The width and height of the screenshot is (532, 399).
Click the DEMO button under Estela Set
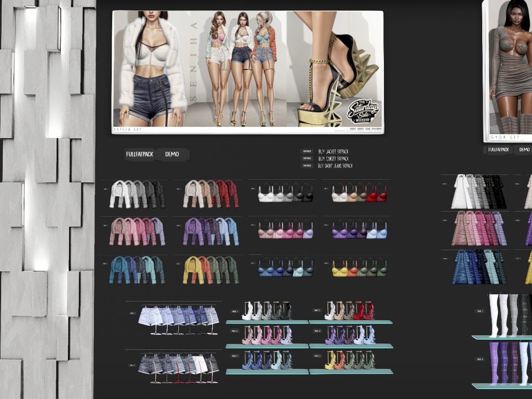click(172, 154)
